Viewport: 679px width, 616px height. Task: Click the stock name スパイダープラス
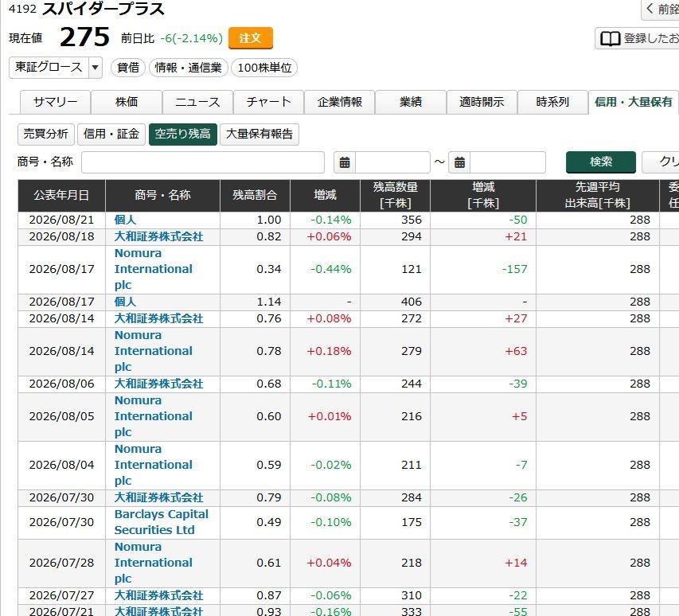(103, 9)
